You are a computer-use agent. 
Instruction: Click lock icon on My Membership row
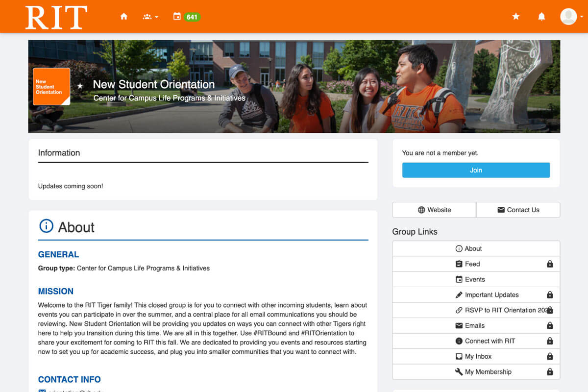pyautogui.click(x=550, y=372)
